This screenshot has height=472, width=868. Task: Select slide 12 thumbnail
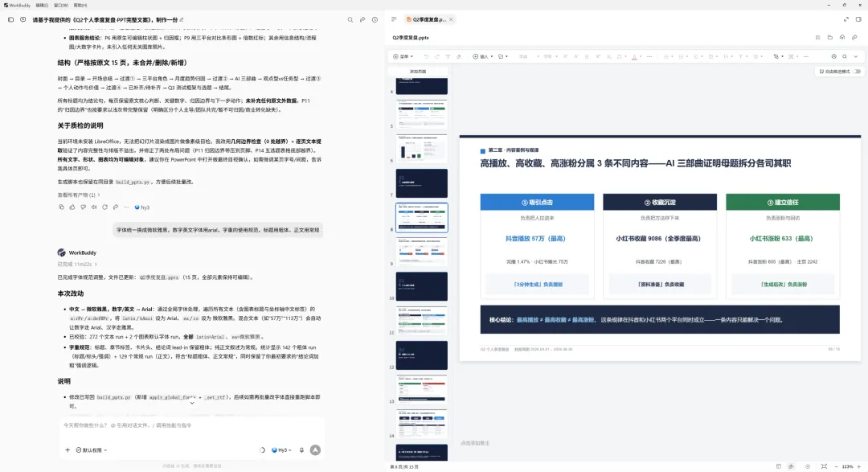pos(421,355)
